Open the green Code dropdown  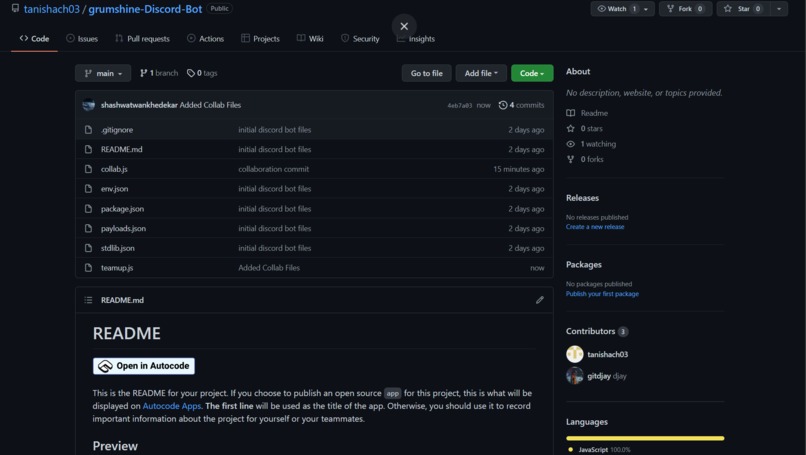tap(532, 73)
